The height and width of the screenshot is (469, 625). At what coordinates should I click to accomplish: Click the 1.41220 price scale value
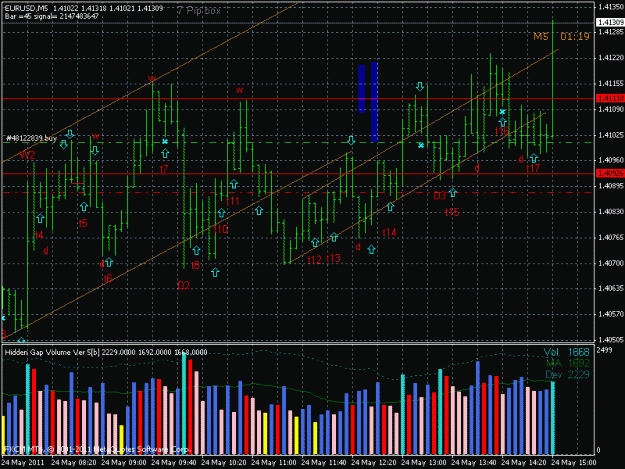[610, 58]
